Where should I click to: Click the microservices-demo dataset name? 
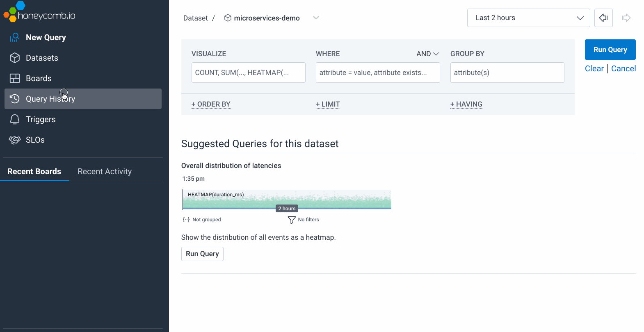(x=267, y=18)
